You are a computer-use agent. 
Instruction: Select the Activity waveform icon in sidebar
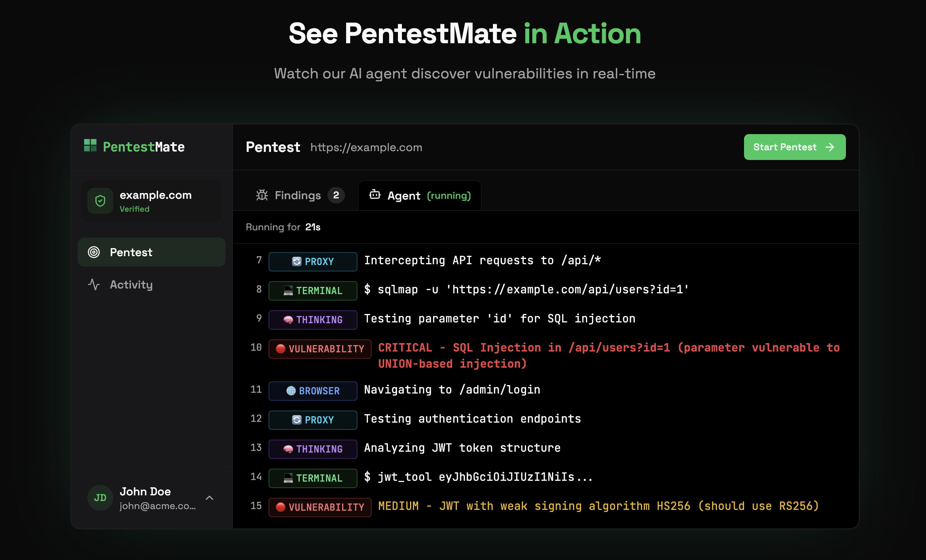pyautogui.click(x=94, y=285)
